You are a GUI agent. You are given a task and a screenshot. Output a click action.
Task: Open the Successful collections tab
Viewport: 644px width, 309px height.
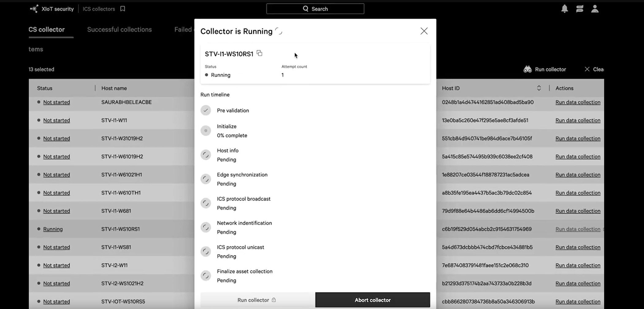[119, 29]
